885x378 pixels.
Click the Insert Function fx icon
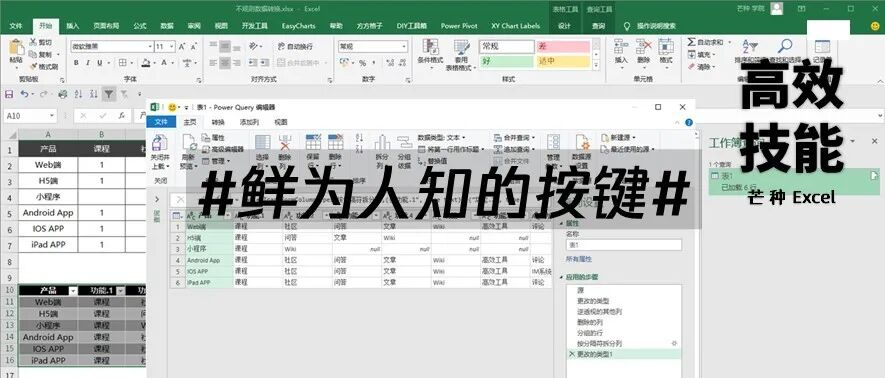coord(121,116)
